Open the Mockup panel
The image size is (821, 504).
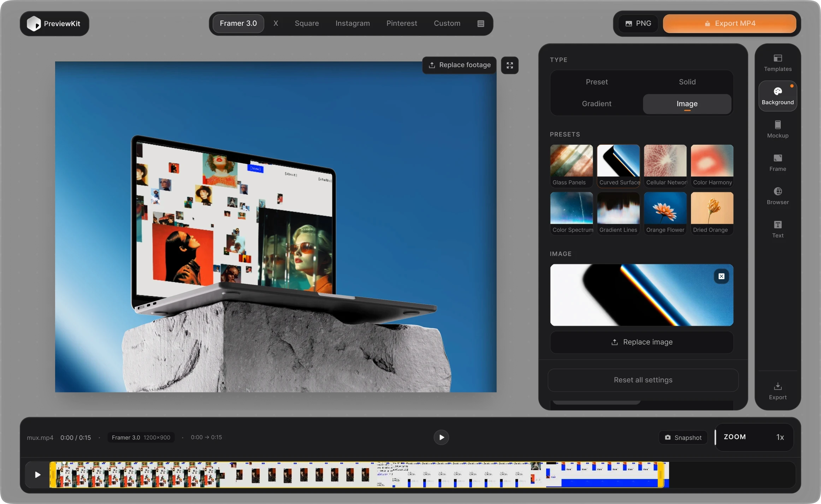pyautogui.click(x=778, y=129)
